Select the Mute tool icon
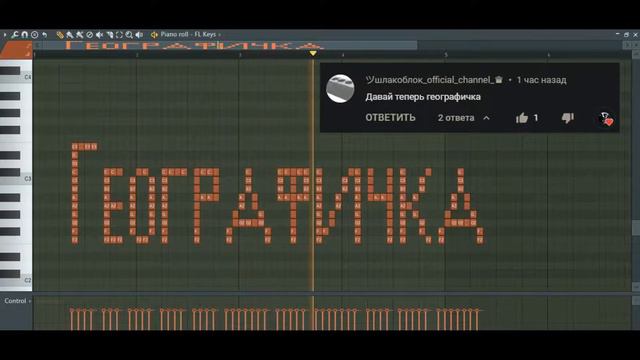The width and height of the screenshot is (640, 360). (99, 35)
